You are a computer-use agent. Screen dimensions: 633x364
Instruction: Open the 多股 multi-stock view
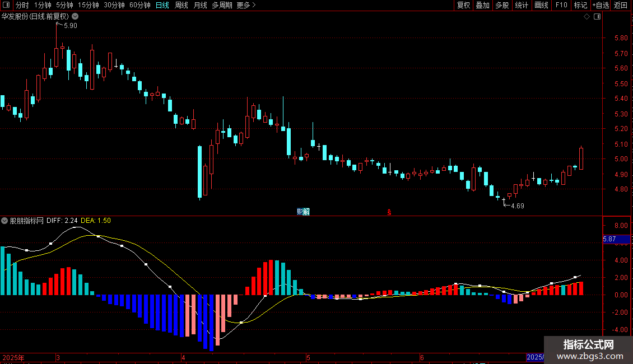point(502,5)
